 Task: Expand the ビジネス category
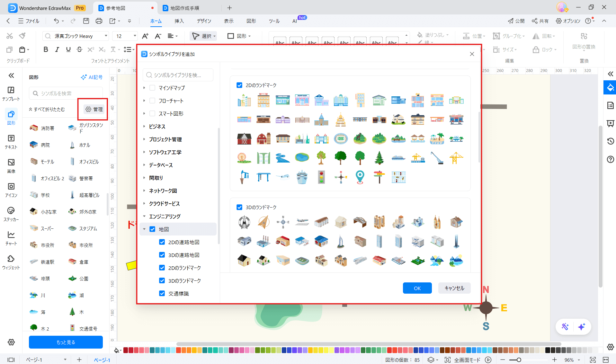[x=144, y=127]
